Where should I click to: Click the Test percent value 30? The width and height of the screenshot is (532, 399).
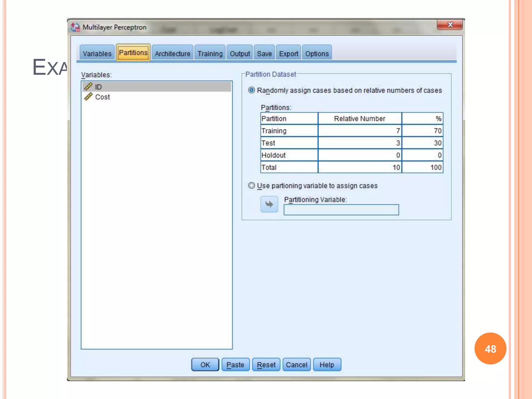pyautogui.click(x=422, y=143)
